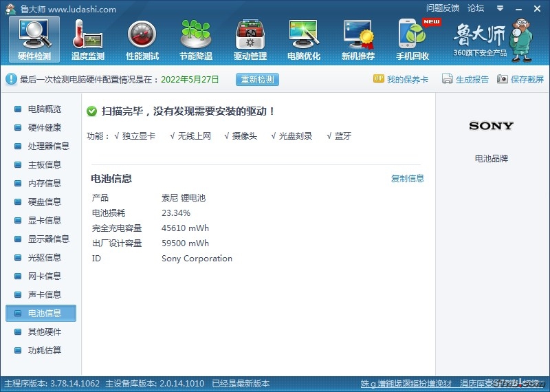
Task: Click the 功耗估算 sidebar entry
Action: (x=44, y=351)
